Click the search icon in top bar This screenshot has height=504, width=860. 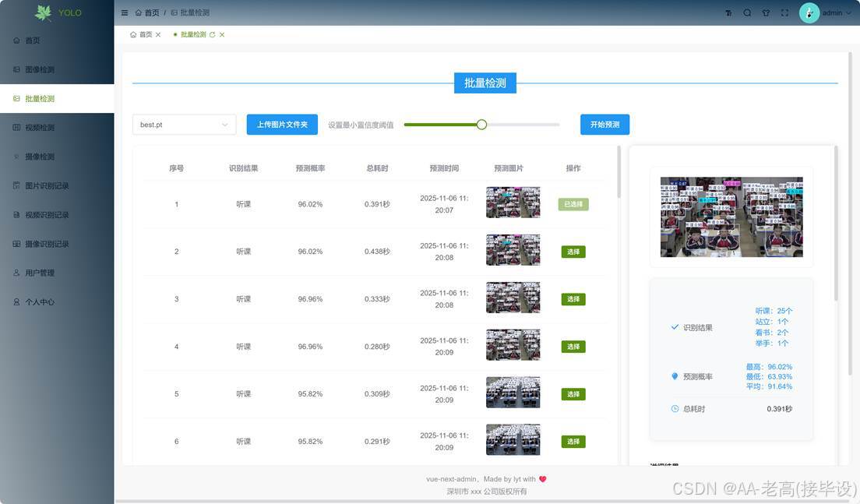747,12
